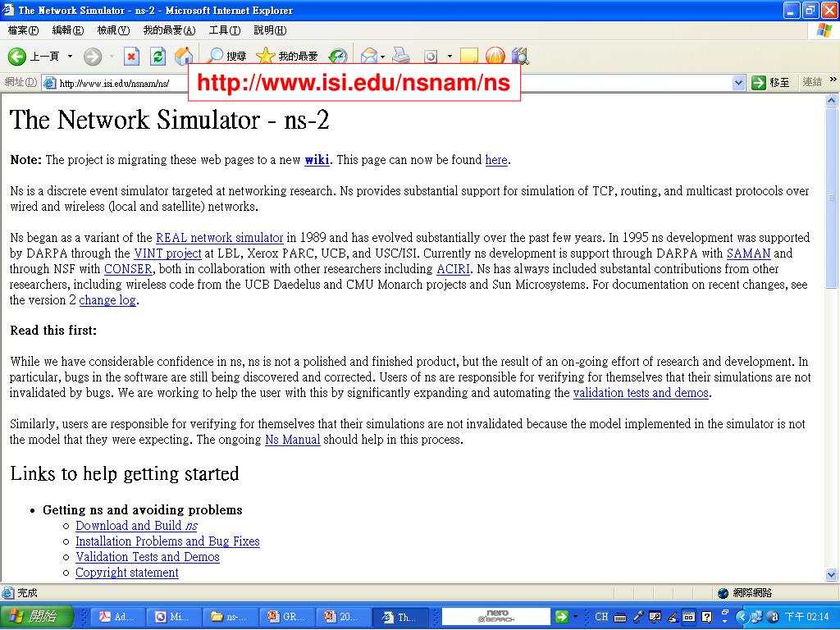This screenshot has height=630, width=840.
Task: Open the 工具(T) menu
Action: [225, 30]
